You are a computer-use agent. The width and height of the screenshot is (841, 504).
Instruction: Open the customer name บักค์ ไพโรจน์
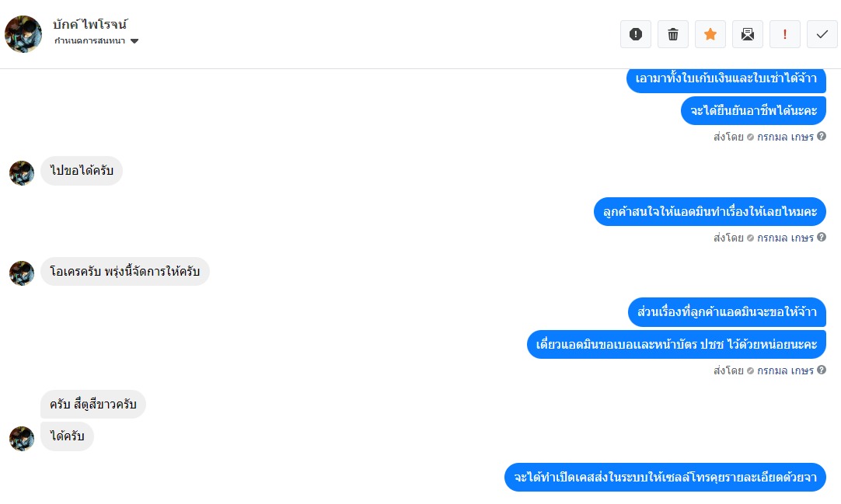90,24
